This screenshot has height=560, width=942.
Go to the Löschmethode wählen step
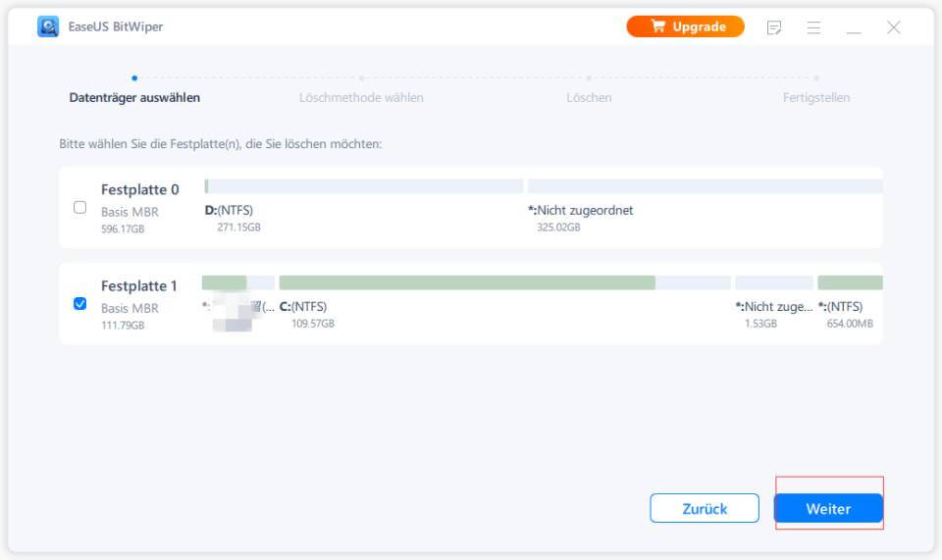[361, 97]
